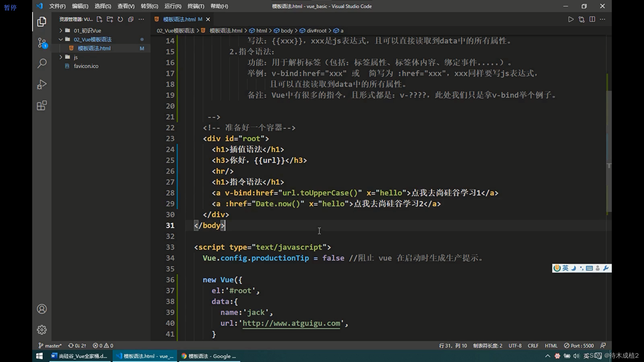Image resolution: width=644 pixels, height=362 pixels.
Task: Open the Search view in activity bar
Action: point(42,63)
